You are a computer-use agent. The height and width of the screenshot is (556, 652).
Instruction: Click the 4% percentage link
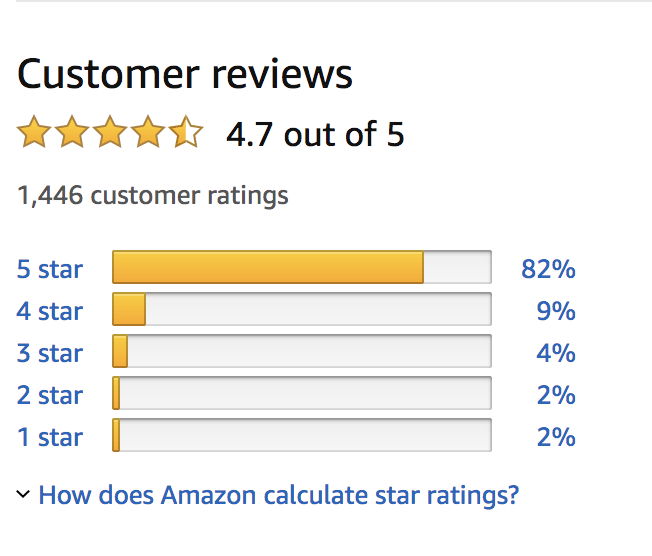pos(556,353)
